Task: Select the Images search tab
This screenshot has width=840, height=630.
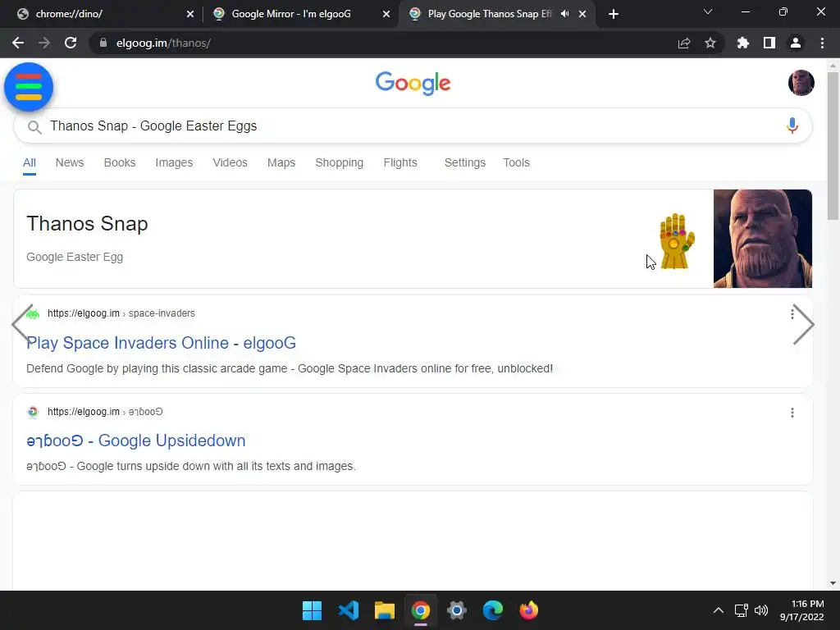Action: pyautogui.click(x=174, y=162)
